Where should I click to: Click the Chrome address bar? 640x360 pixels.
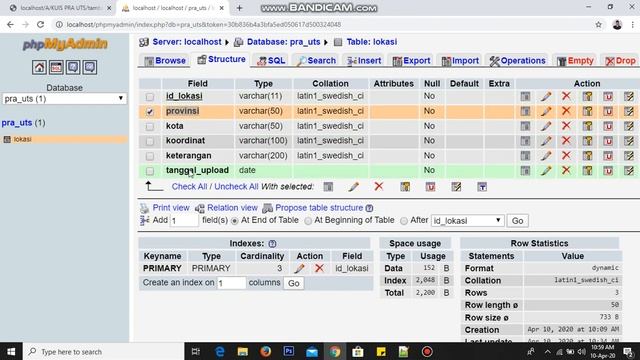(322, 24)
